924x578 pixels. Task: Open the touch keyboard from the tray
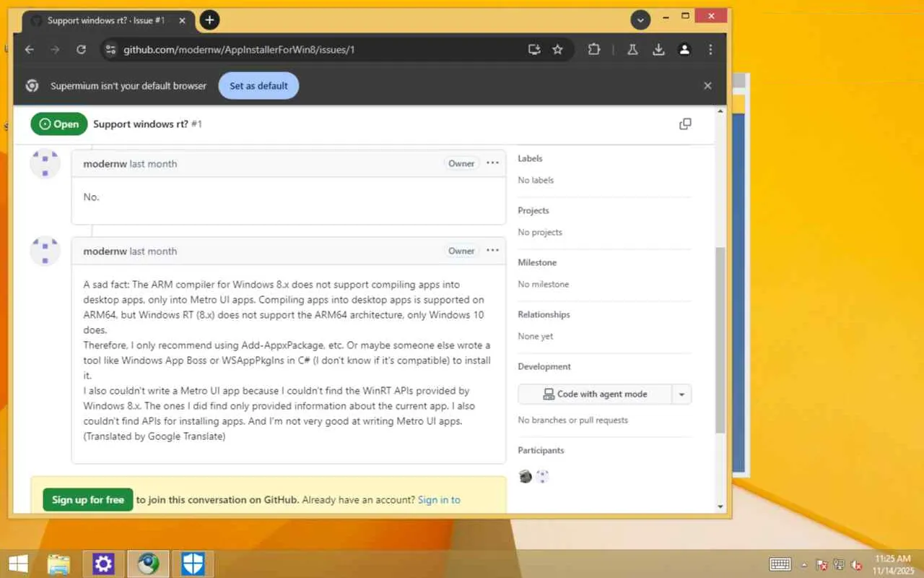tap(780, 564)
